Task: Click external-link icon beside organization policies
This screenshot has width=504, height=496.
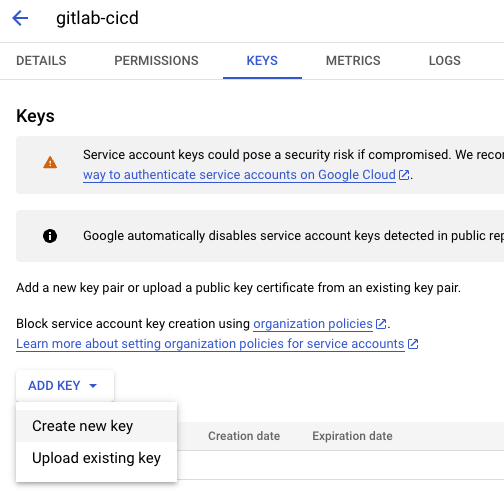Action: (x=381, y=324)
